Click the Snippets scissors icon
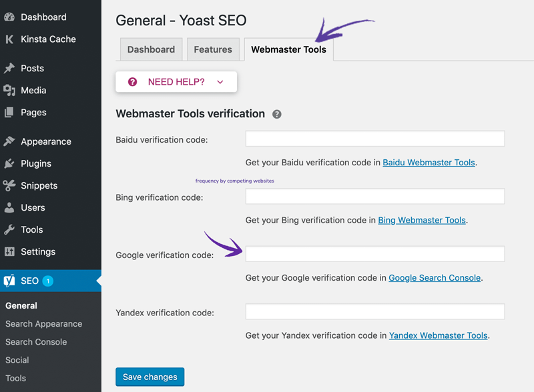This screenshot has height=392, width=534. 9,185
